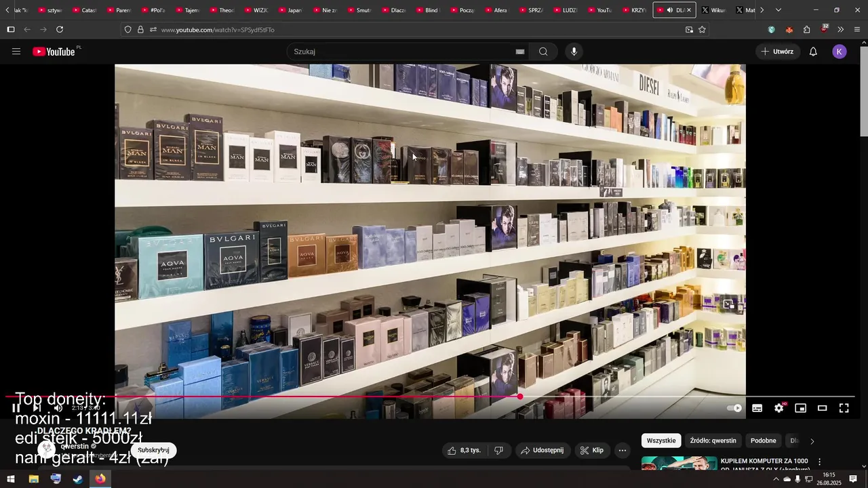
Task: Go back to the previous page
Action: [27, 30]
